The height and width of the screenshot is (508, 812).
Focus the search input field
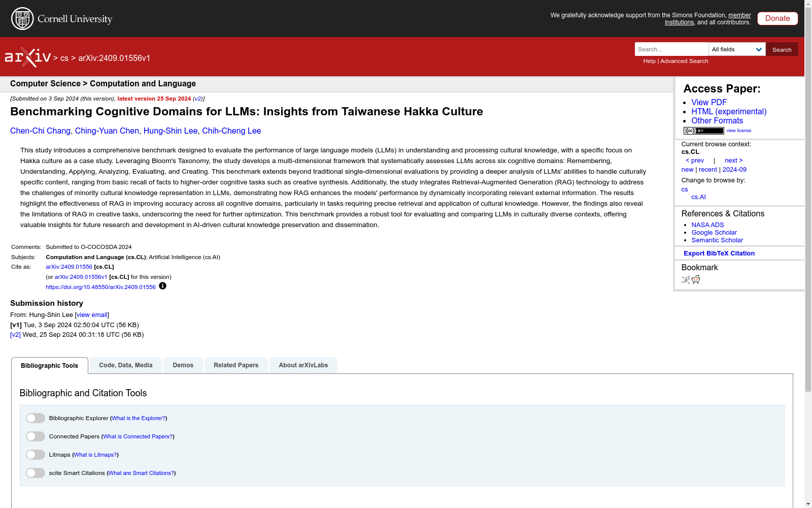point(671,49)
